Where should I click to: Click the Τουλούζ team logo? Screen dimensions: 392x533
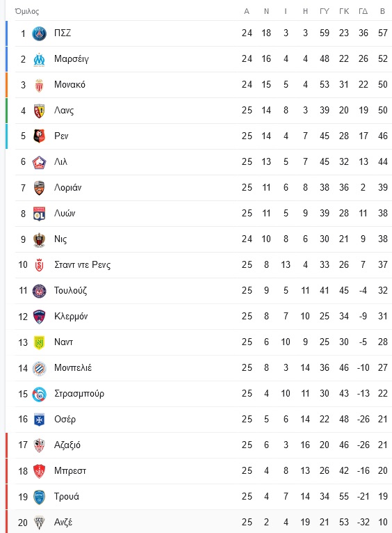click(x=39, y=291)
